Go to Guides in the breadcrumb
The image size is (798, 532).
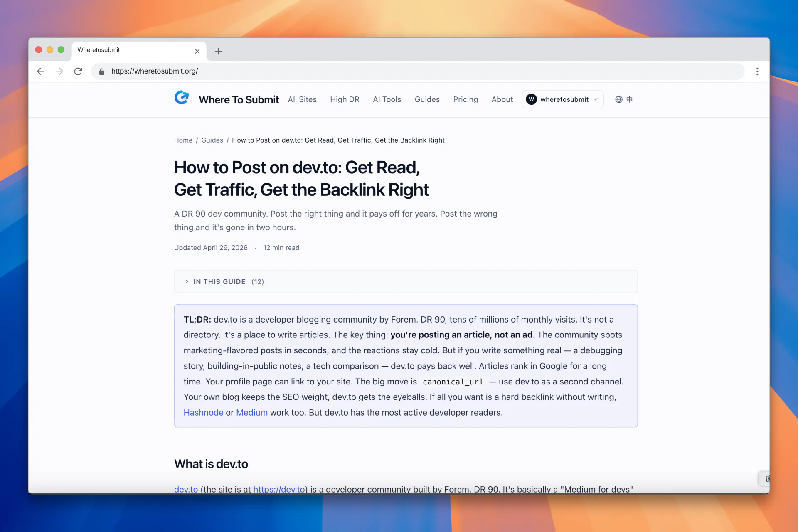pyautogui.click(x=212, y=140)
